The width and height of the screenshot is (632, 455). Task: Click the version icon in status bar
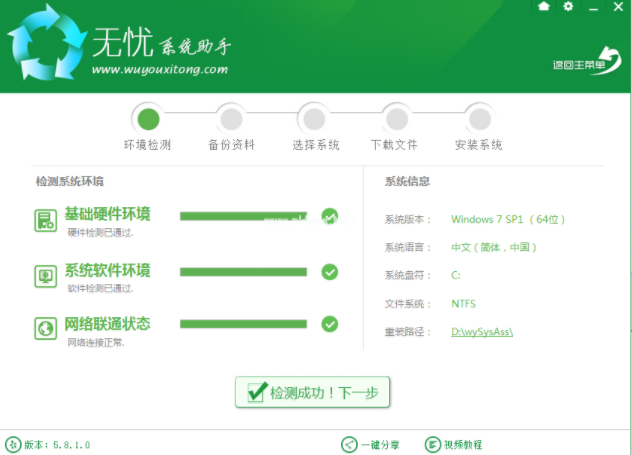click(13, 445)
